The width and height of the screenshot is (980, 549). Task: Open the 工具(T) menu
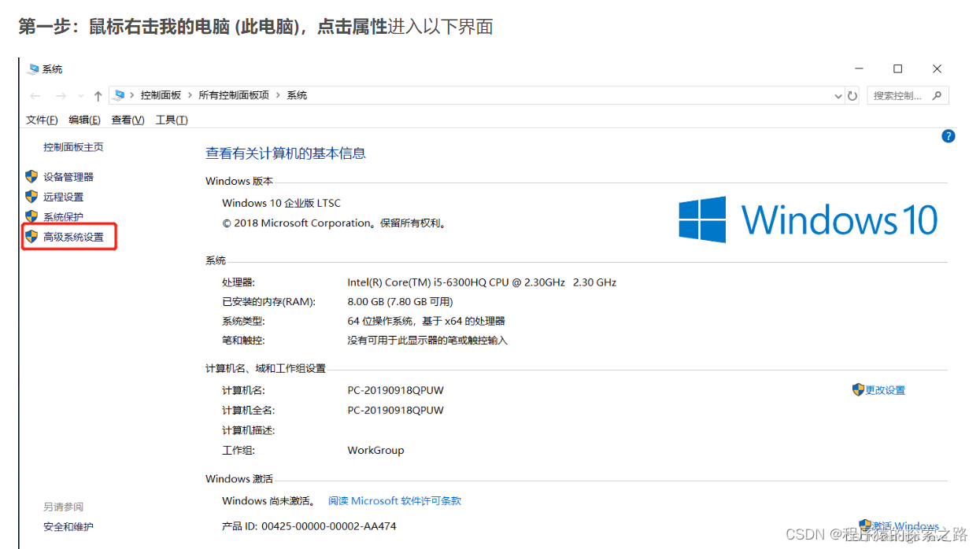pos(172,120)
